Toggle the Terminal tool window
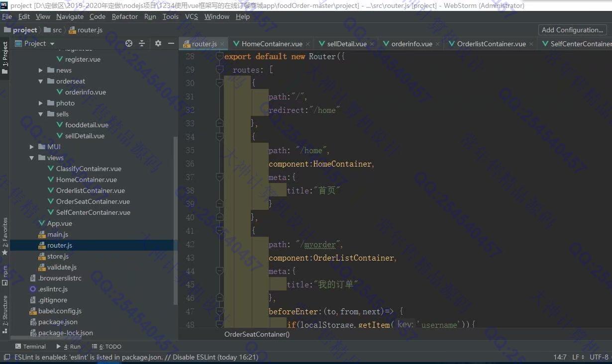612x364 pixels. (x=30, y=347)
